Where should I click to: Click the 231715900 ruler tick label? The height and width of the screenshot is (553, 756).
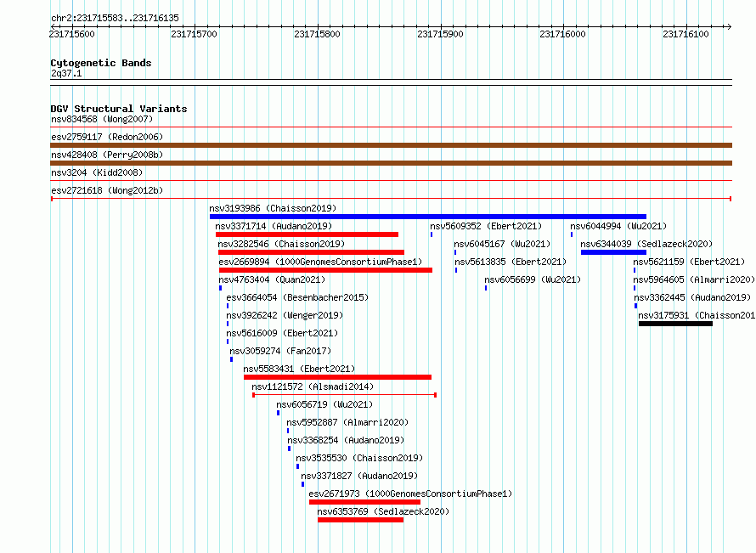[440, 34]
